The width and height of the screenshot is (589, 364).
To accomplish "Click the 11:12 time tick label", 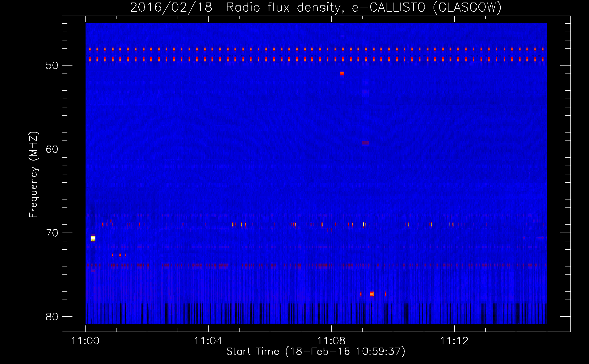I will tap(454, 341).
